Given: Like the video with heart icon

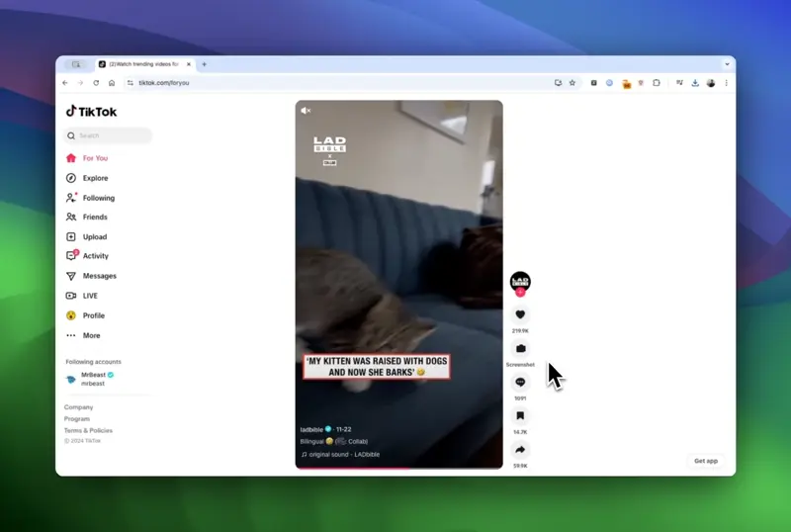Looking at the screenshot, I should tap(520, 314).
